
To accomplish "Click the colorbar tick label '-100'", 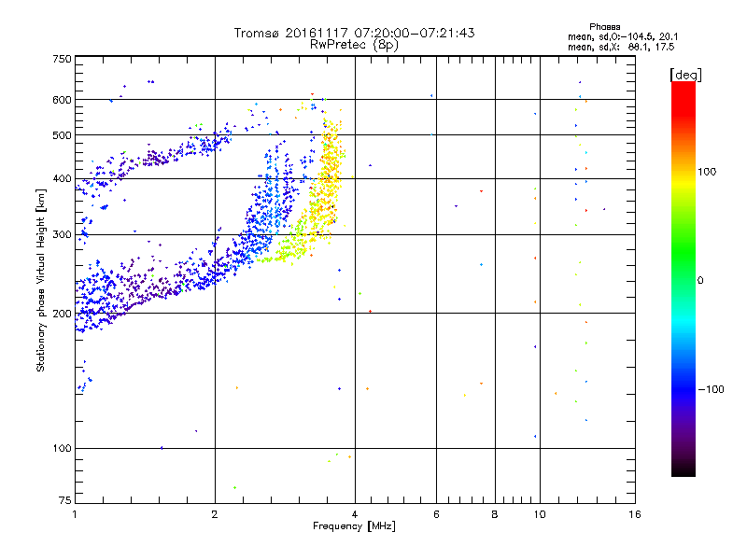I will click(712, 389).
